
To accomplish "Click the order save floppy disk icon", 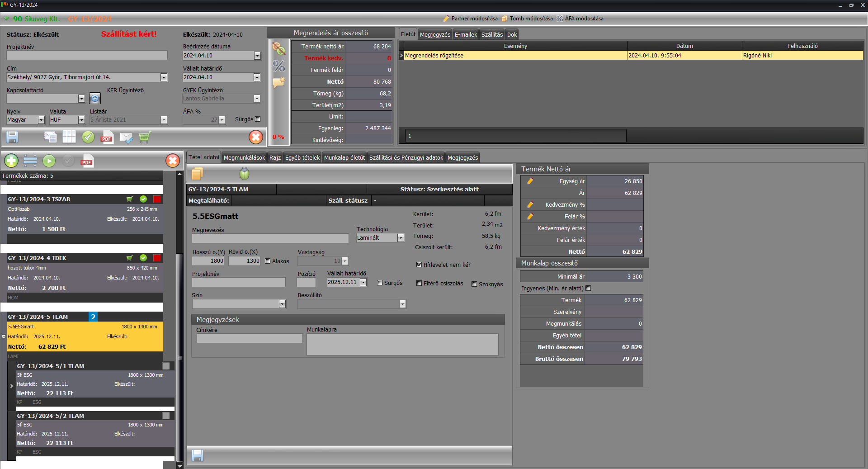I will (x=12, y=137).
